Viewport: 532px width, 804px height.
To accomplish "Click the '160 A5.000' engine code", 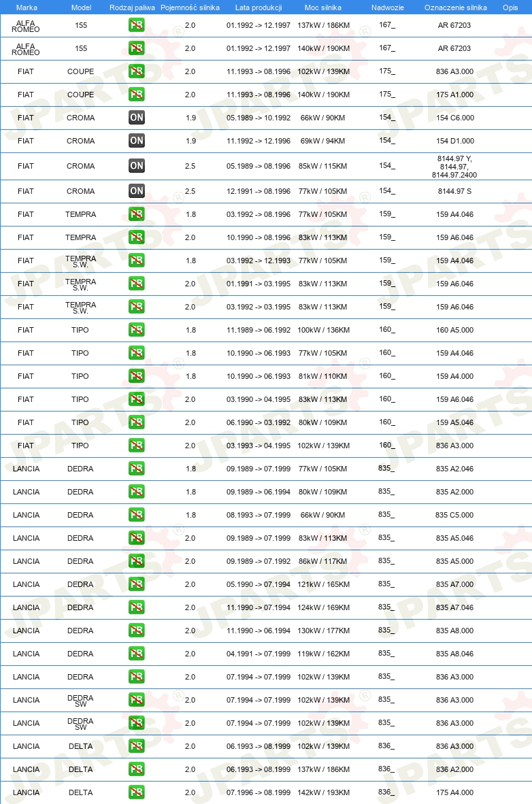I will point(454,330).
